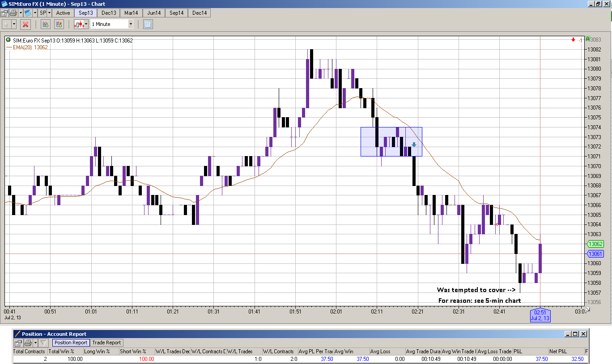
Task: Click the Net P&L value 32.50
Action: (577, 359)
